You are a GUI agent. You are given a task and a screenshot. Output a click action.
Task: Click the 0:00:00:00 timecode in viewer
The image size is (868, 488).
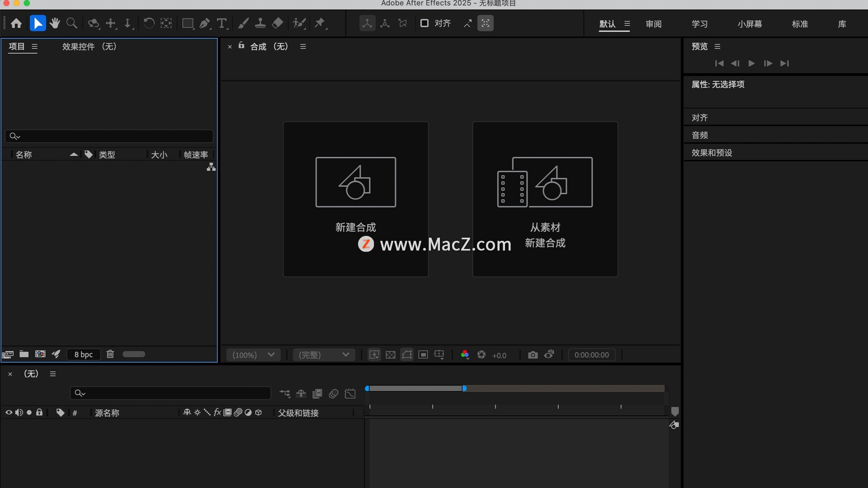(592, 355)
